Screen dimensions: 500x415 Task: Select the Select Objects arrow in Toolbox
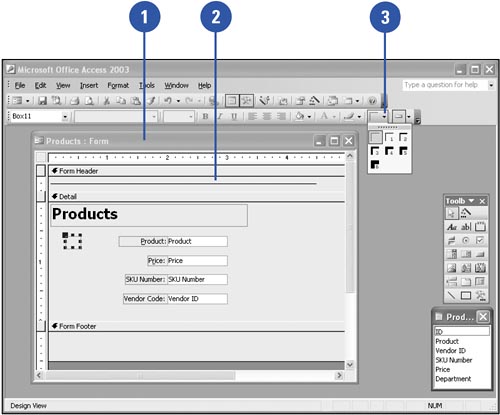tap(451, 213)
